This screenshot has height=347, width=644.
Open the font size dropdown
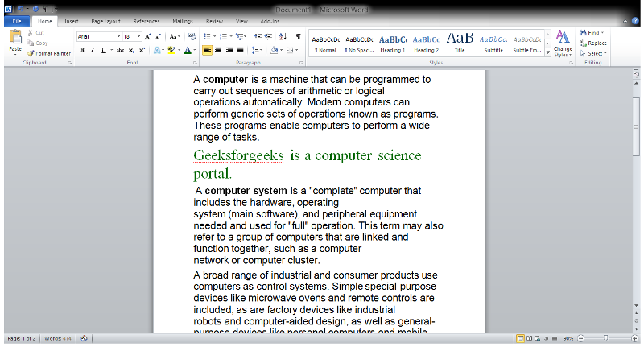(138, 36)
